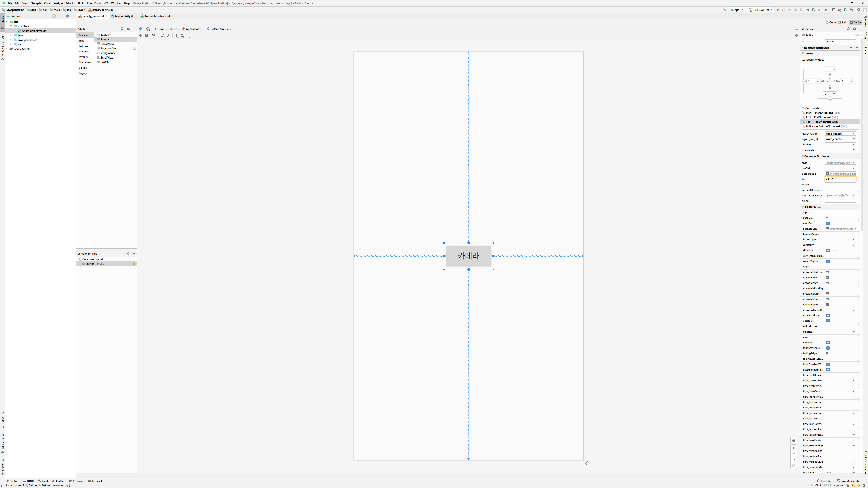Click the Profile app gauge icon

tap(807, 10)
